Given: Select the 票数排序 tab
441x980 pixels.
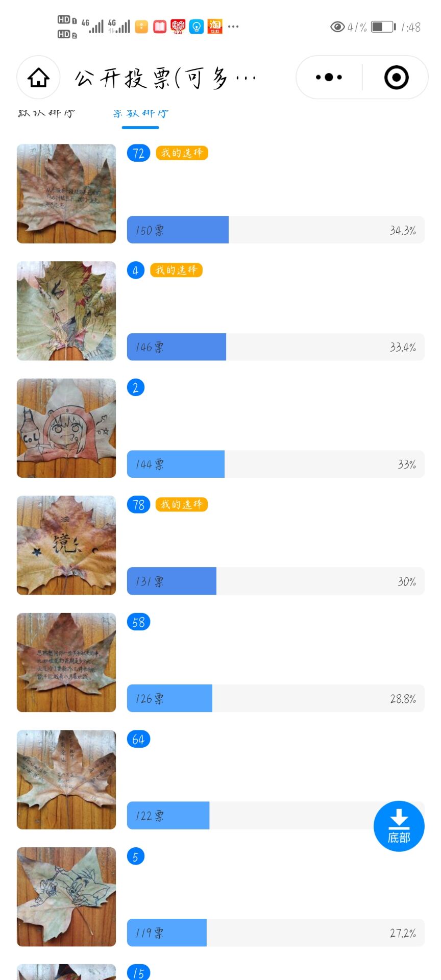Looking at the screenshot, I should click(x=140, y=113).
